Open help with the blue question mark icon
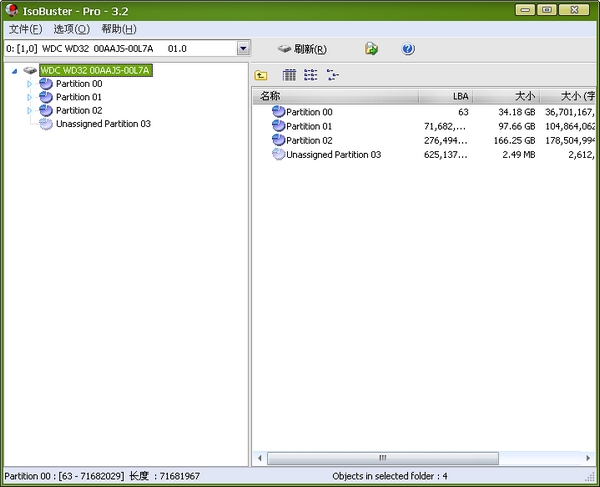Screen dimensions: 600x487 (x=408, y=49)
